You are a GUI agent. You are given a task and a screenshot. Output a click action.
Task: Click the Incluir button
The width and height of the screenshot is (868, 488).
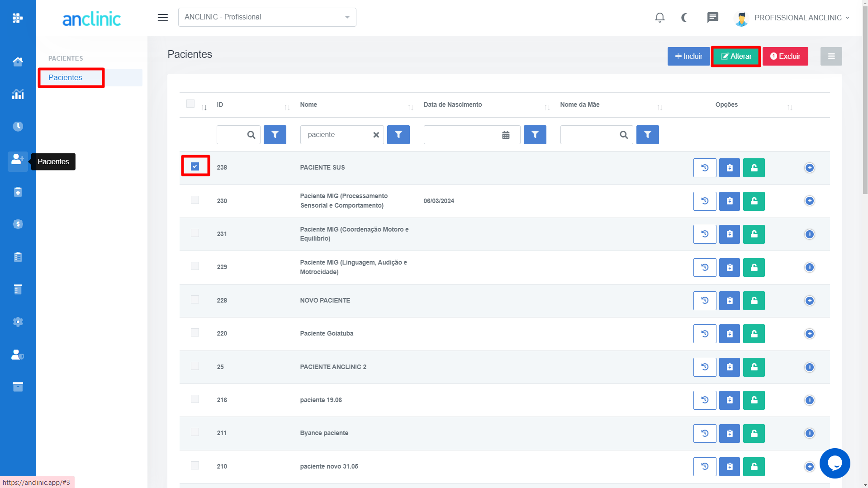[688, 57]
